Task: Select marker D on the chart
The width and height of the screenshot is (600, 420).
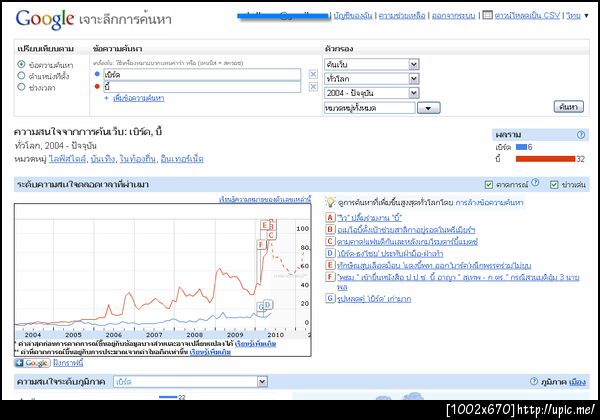Action: pos(267,304)
